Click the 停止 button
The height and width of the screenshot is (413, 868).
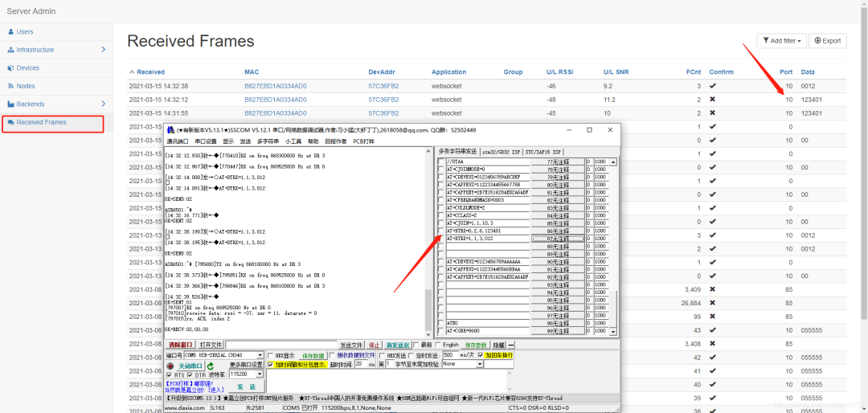[x=375, y=345]
